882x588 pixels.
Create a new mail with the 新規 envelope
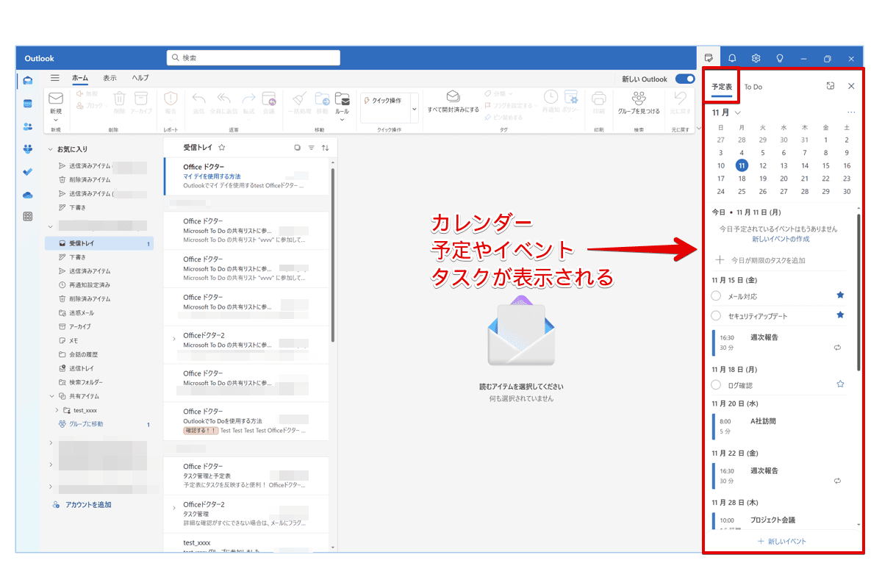56,98
